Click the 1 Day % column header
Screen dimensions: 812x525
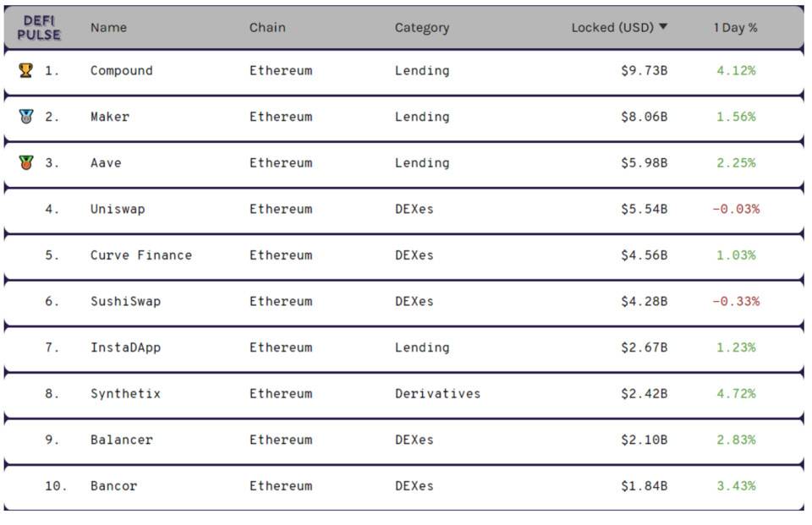[x=738, y=26]
